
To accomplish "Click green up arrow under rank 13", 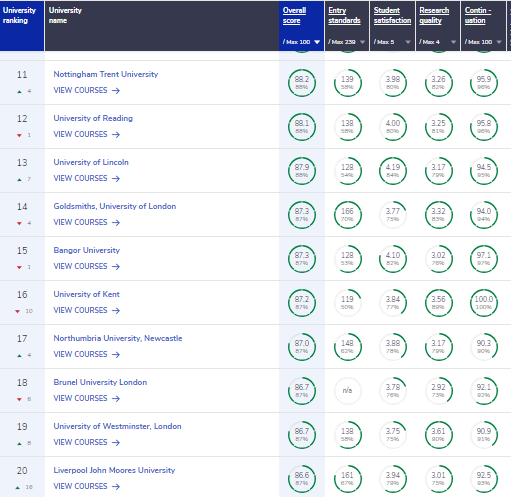I will [x=19, y=179].
